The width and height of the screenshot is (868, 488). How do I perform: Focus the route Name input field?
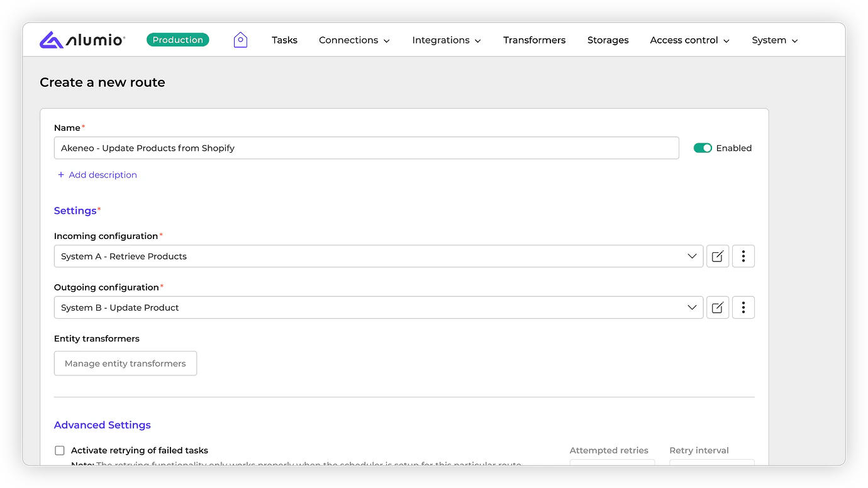(367, 148)
